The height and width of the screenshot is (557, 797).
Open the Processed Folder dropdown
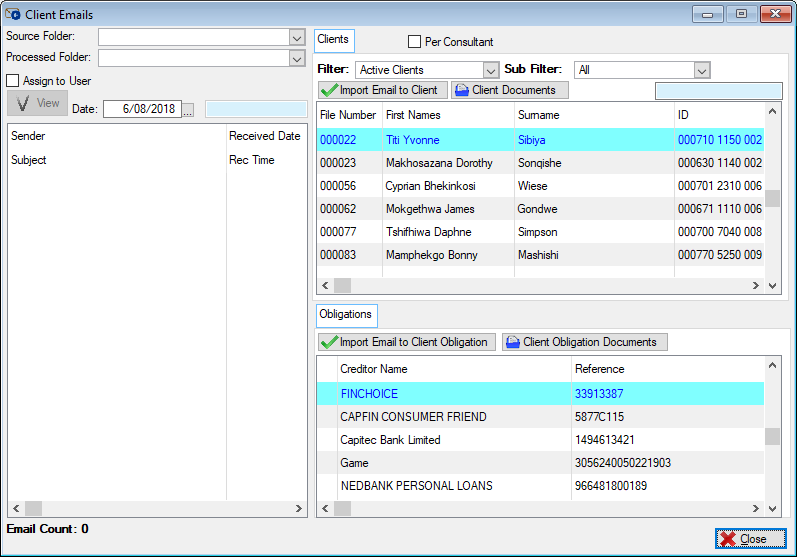tap(296, 58)
